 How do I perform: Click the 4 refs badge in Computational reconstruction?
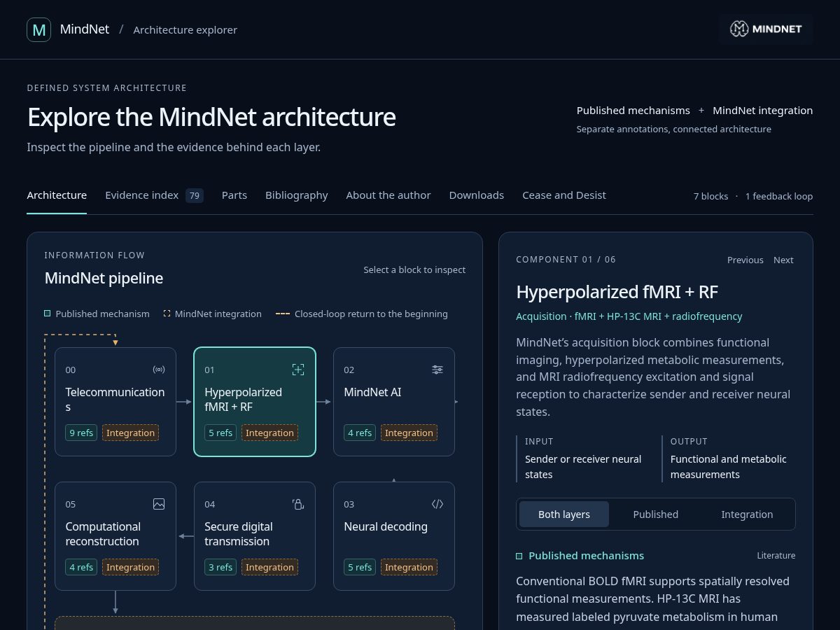pyautogui.click(x=81, y=567)
